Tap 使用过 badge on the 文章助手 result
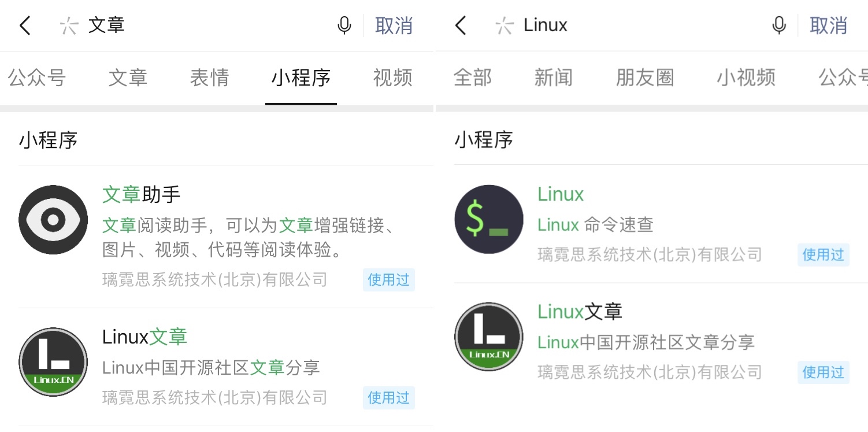Viewport: 868px width, 432px height. [x=388, y=280]
